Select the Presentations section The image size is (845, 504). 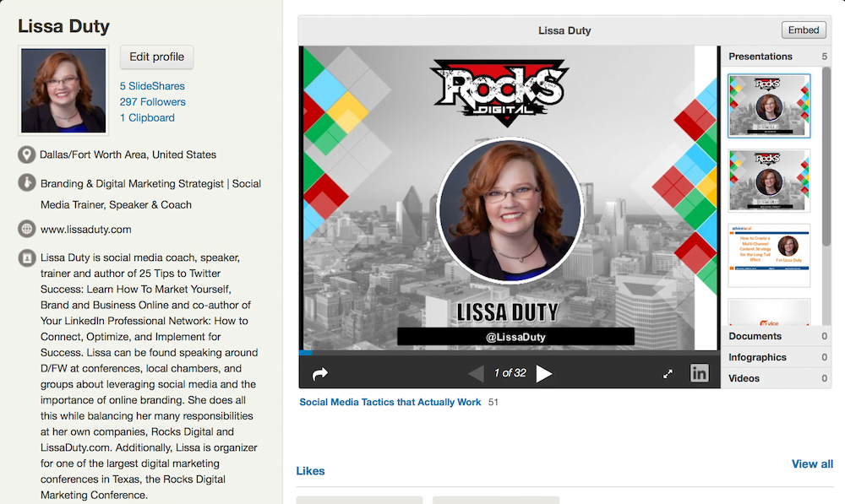pyautogui.click(x=776, y=57)
